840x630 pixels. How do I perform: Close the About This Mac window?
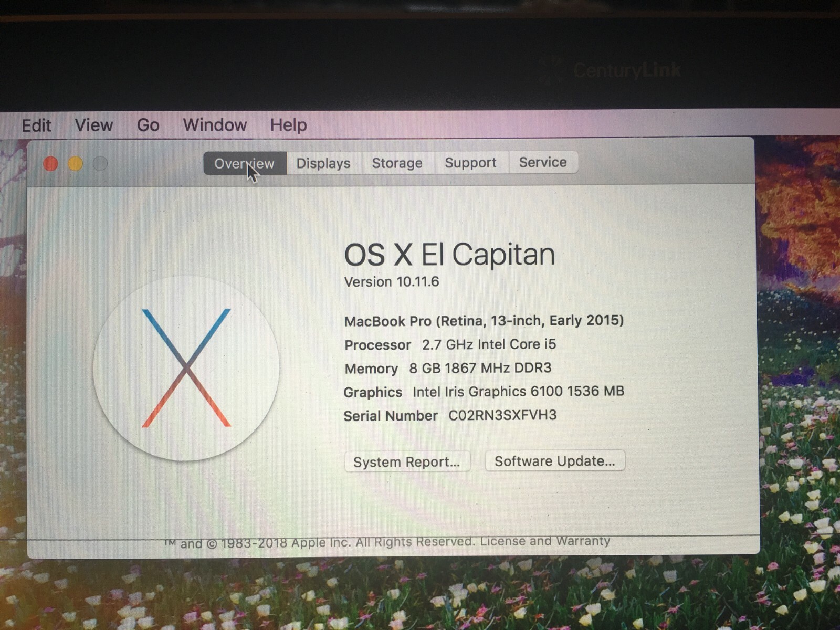point(50,164)
